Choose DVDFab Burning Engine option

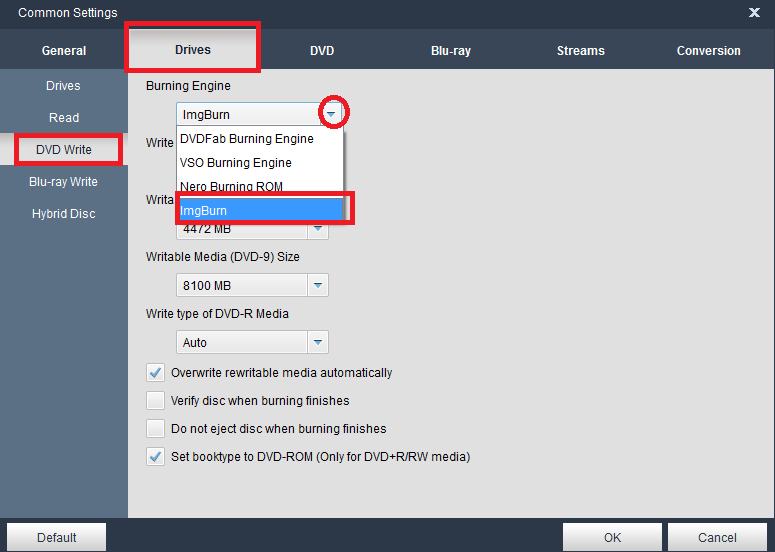pyautogui.click(x=259, y=139)
